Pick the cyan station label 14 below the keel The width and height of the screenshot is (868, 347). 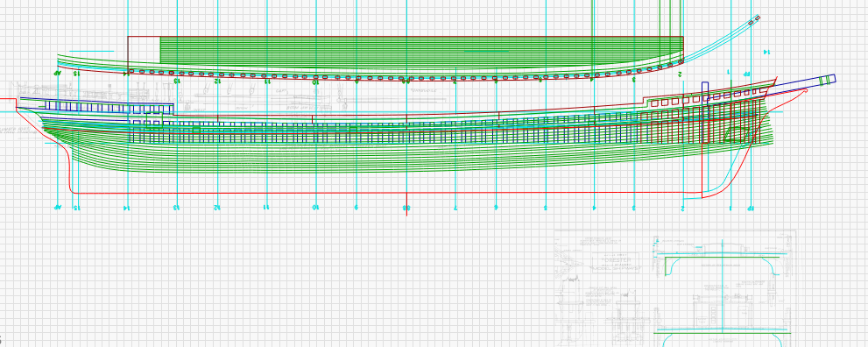pos(126,208)
